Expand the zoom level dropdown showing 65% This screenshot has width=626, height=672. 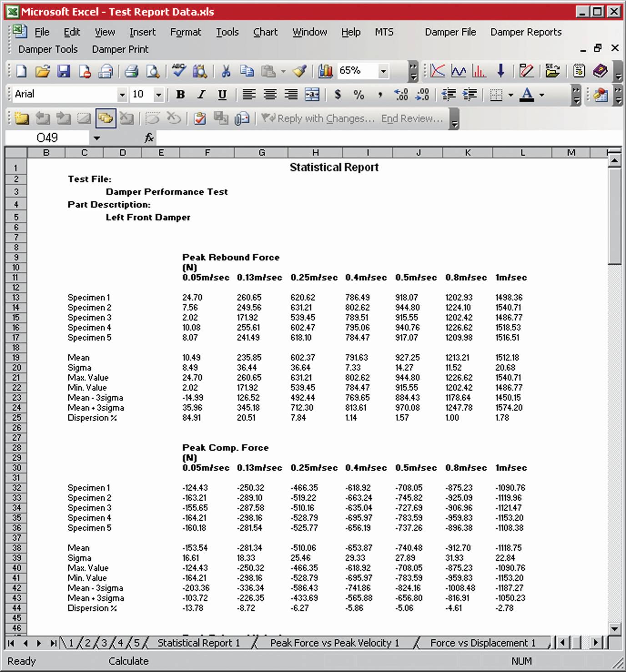[x=384, y=71]
